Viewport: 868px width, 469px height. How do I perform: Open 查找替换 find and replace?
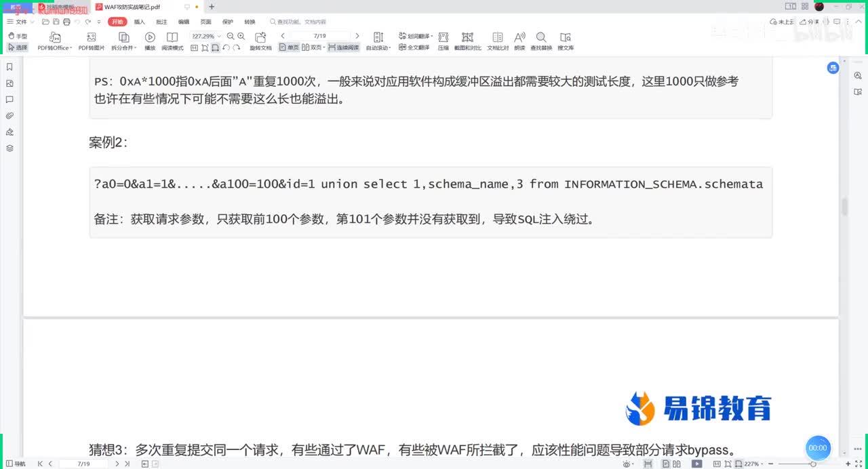tap(541, 41)
